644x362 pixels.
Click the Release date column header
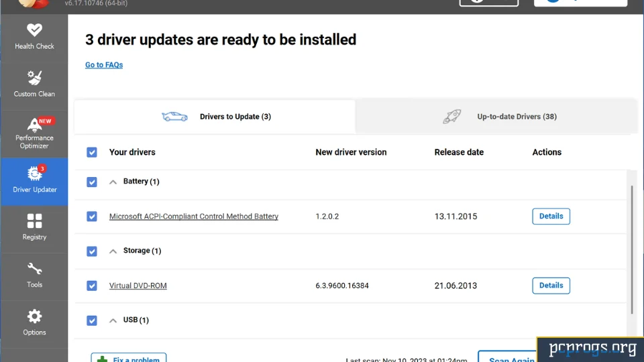coord(459,152)
